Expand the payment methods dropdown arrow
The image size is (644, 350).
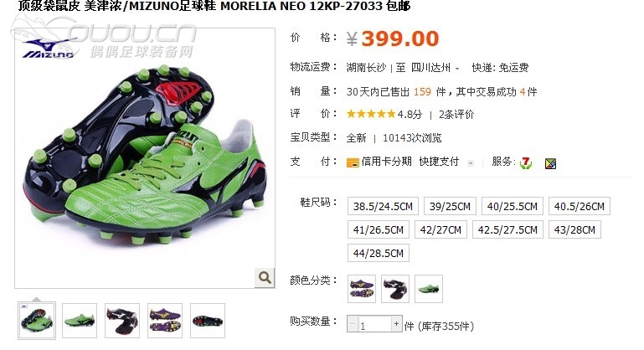point(471,163)
